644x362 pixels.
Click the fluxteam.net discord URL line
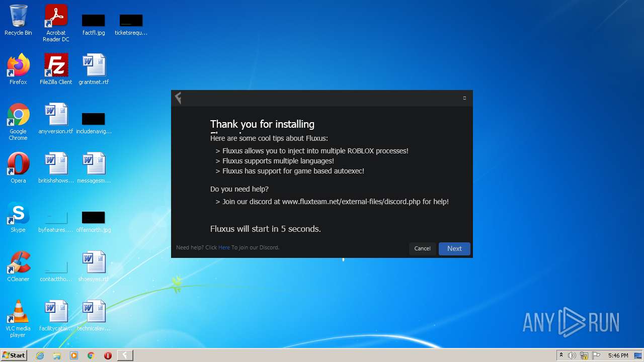point(332,202)
